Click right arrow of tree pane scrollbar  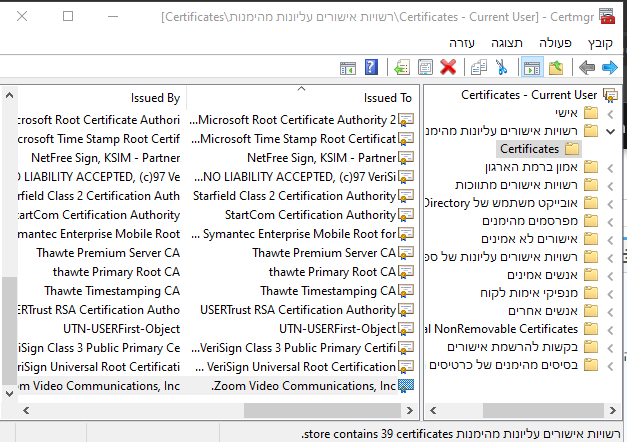click(613, 410)
